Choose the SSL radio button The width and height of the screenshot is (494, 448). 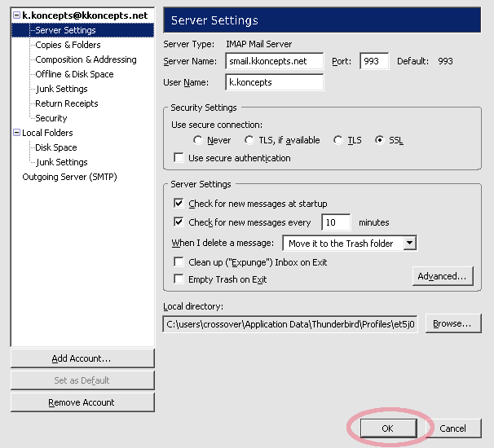[x=379, y=140]
